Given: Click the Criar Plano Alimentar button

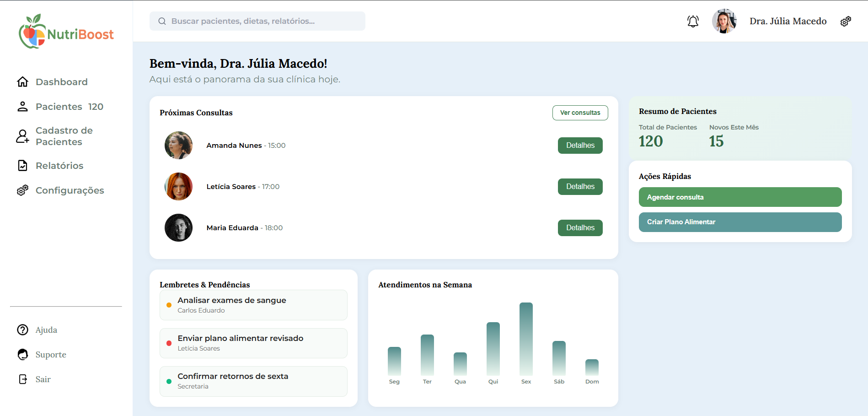Looking at the screenshot, I should click(x=740, y=222).
